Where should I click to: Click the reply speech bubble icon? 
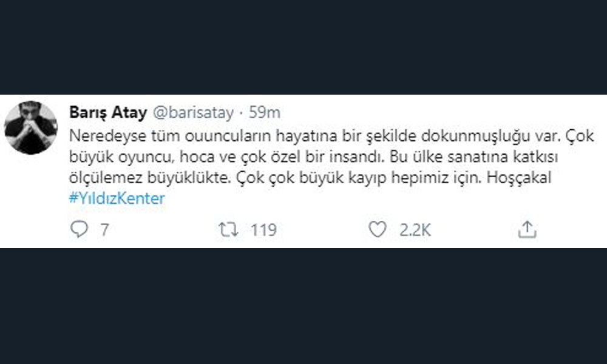80,229
